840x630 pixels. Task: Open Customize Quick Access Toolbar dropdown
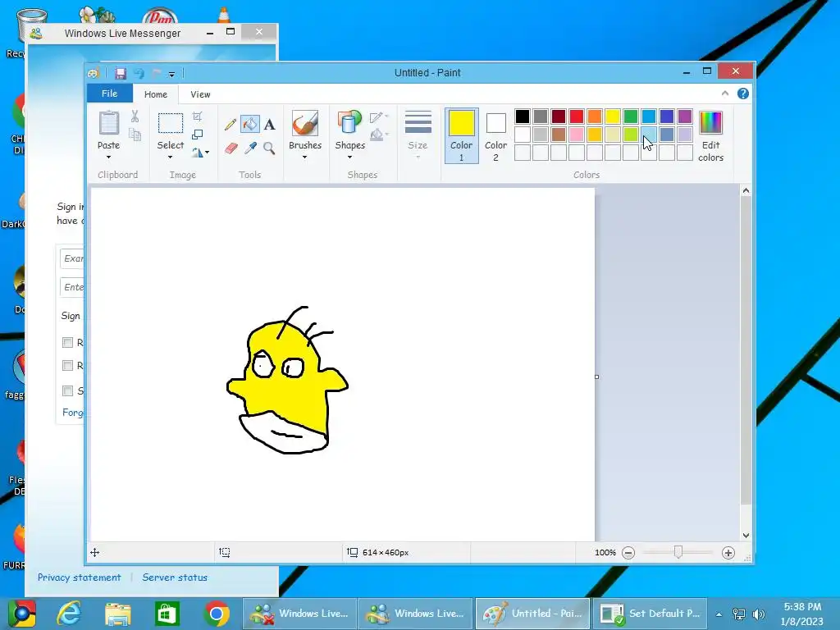coord(172,74)
